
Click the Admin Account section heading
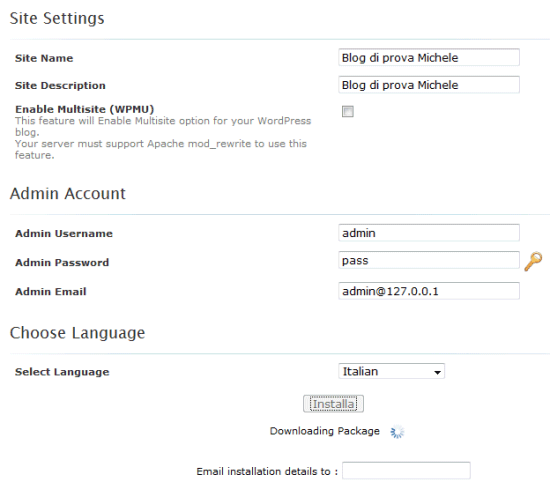point(68,194)
